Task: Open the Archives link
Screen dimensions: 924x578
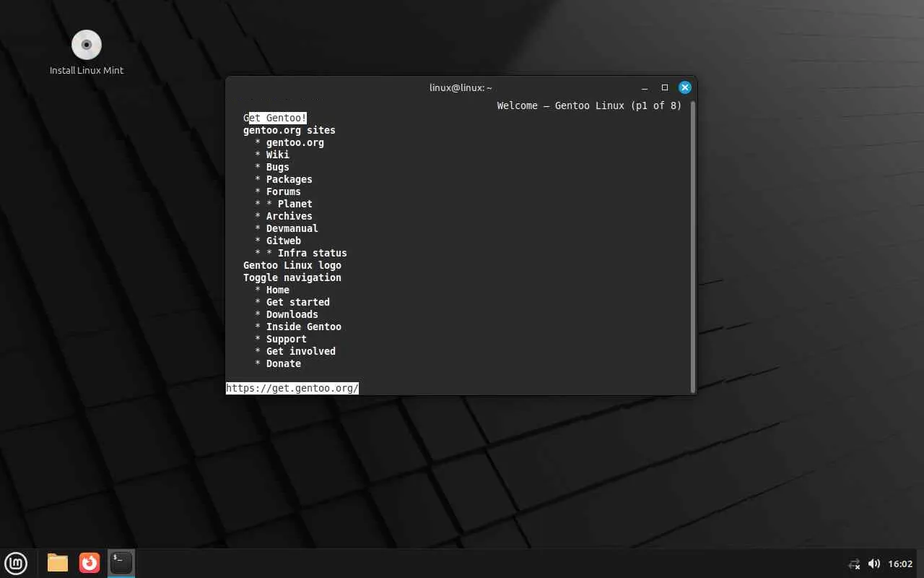Action: [x=289, y=216]
